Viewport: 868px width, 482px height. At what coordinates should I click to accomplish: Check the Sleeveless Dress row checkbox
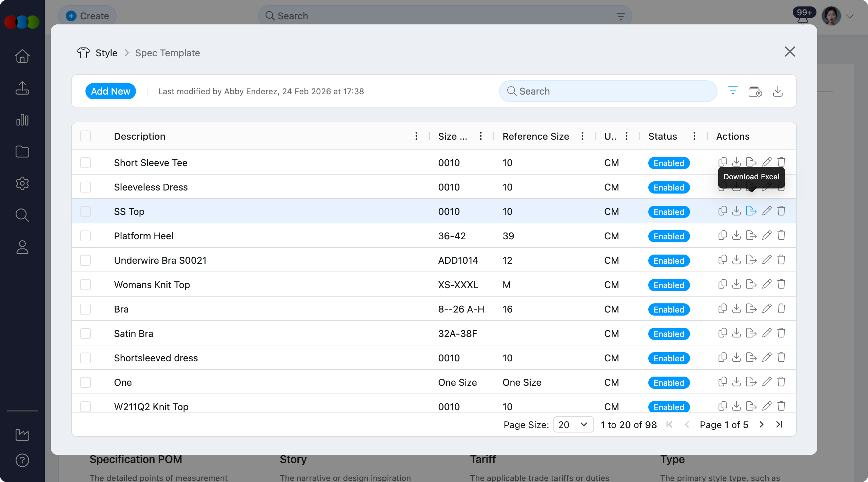coord(85,187)
